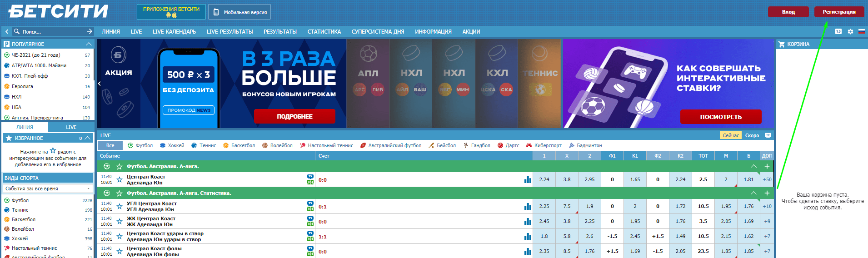Click the АПЛ Арс–Лив banner tile
The image size is (868, 258).
[368, 84]
